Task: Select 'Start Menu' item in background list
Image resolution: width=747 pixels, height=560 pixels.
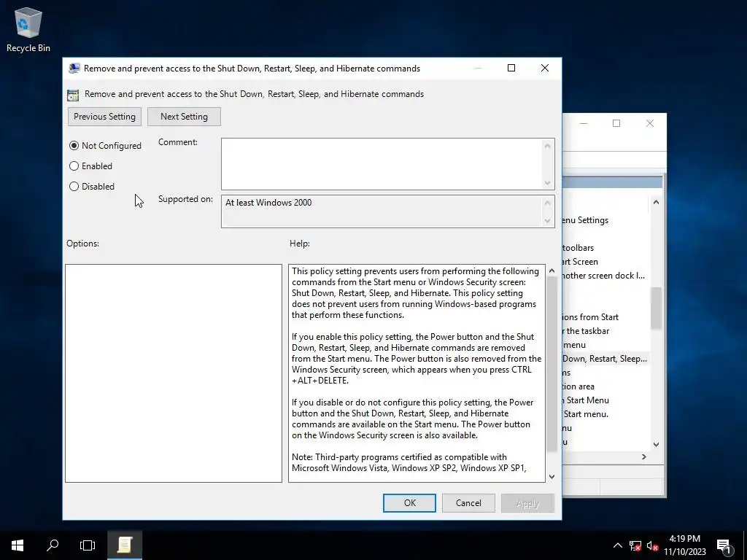Action: tap(586, 400)
